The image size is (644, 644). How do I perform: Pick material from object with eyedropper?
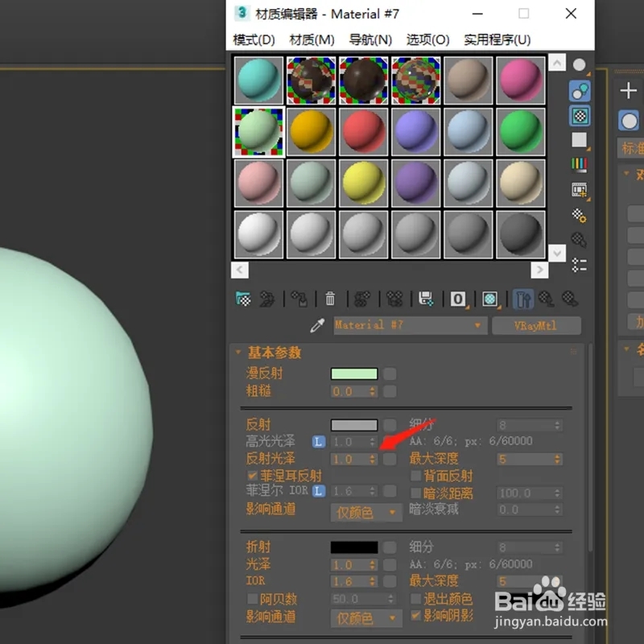317,325
